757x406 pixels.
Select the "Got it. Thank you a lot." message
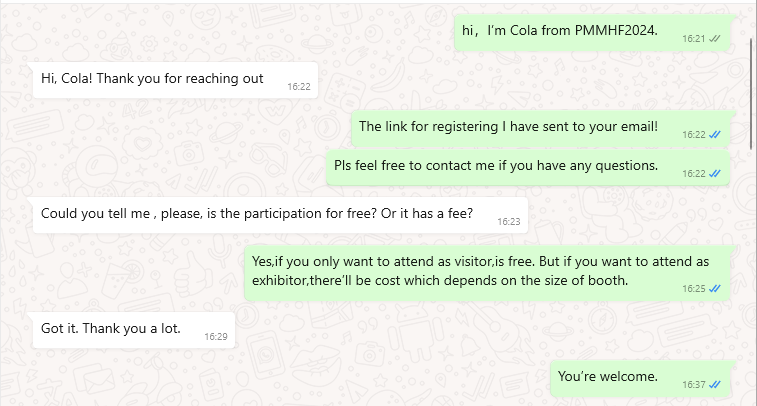tap(134, 330)
